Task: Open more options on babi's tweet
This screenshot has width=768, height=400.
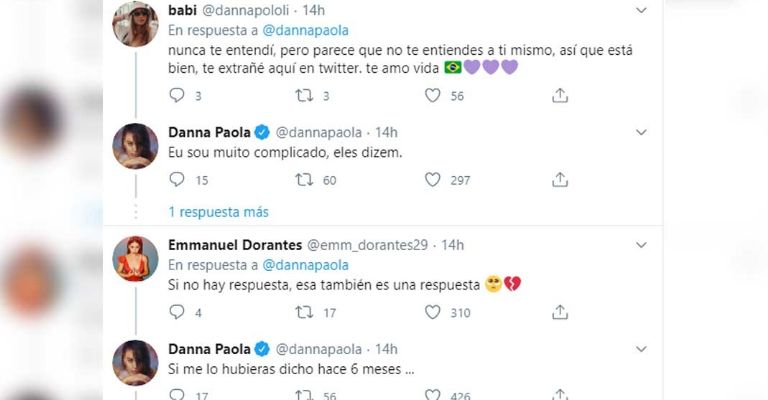Action: click(640, 10)
